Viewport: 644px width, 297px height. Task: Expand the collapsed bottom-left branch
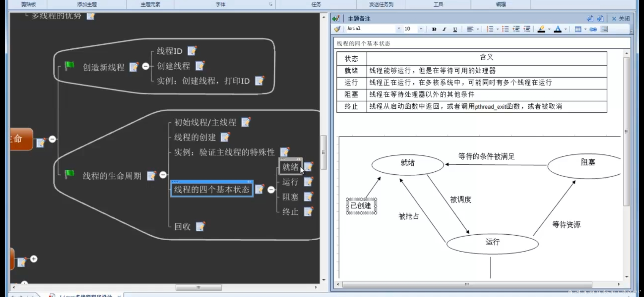coord(34,259)
